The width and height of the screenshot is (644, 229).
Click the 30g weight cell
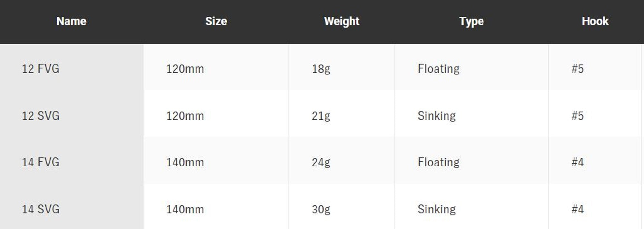[321, 209]
